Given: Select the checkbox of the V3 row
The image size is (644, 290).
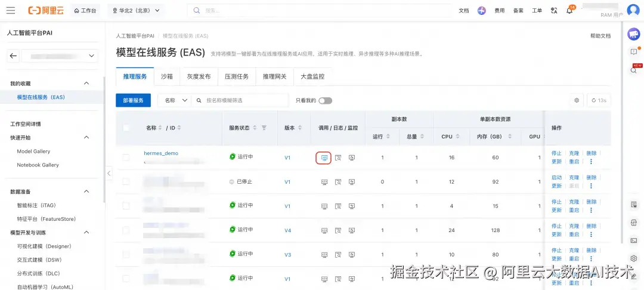Looking at the screenshot, I should point(126,254).
